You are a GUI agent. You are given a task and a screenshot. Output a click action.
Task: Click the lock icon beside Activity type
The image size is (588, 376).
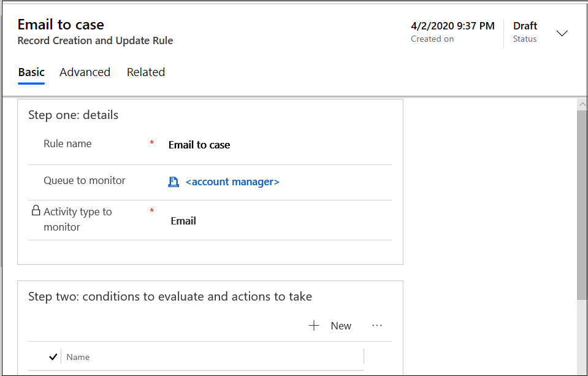click(x=36, y=210)
